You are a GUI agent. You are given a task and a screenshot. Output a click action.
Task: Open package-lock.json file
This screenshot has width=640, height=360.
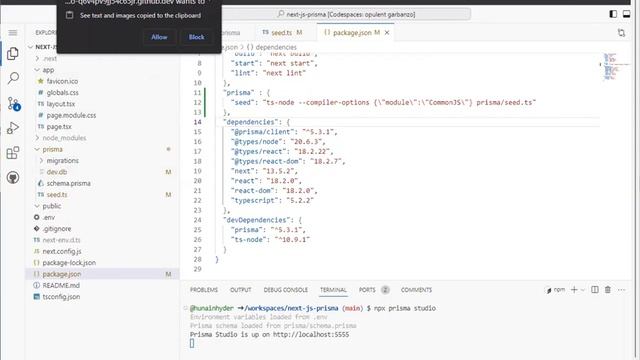tap(69, 263)
